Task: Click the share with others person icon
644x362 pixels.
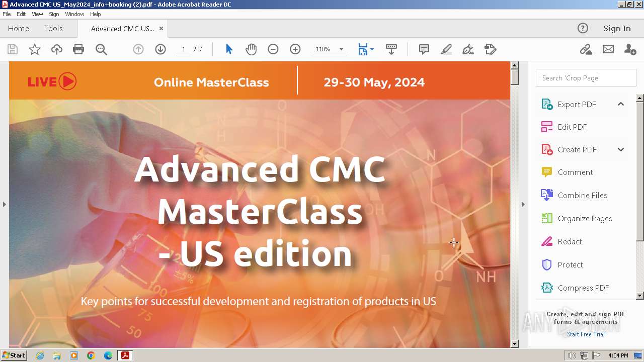Action: (x=630, y=49)
